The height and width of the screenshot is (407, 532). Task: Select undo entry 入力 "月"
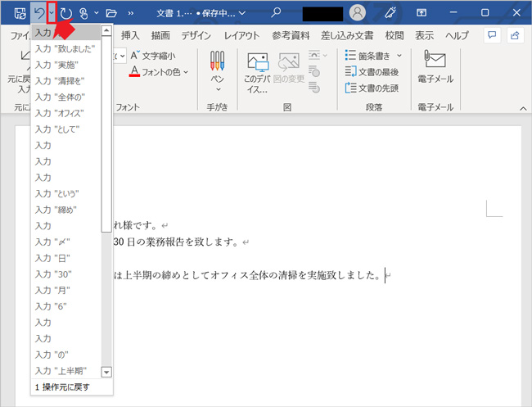65,291
